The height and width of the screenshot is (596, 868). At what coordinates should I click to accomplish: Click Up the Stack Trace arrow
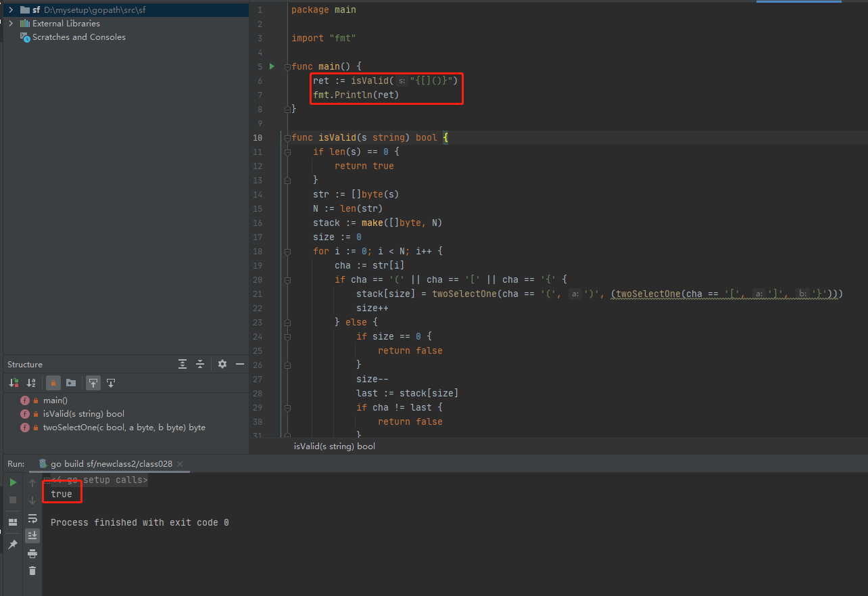[x=32, y=483]
